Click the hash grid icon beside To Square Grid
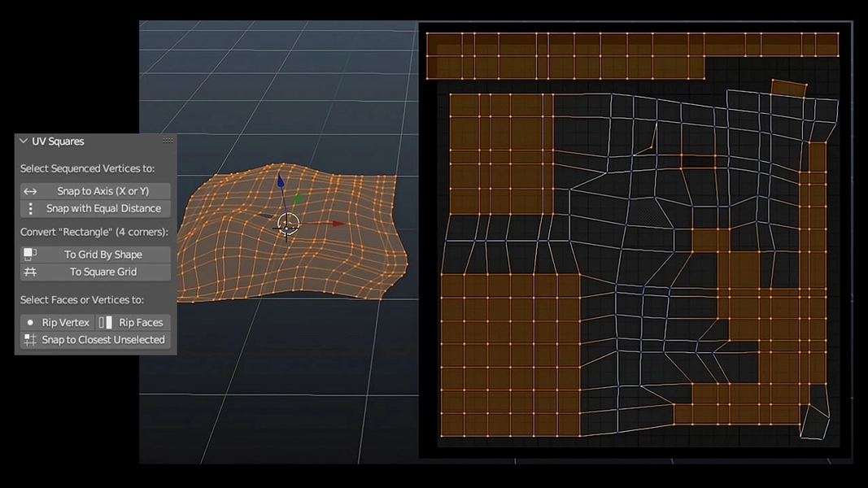The width and height of the screenshot is (868, 488). pyautogui.click(x=28, y=270)
